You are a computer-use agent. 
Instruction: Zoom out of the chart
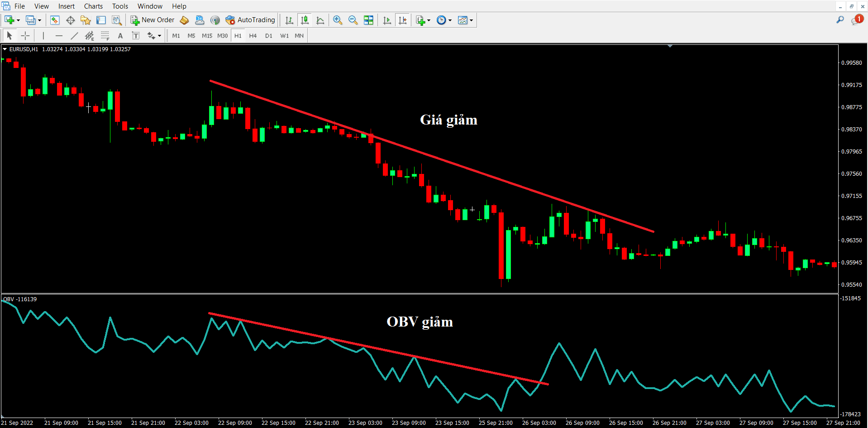pos(353,20)
